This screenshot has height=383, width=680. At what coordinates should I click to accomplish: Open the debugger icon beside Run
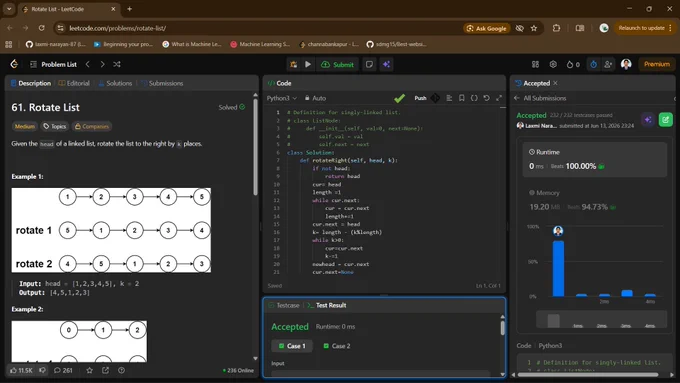coord(294,64)
